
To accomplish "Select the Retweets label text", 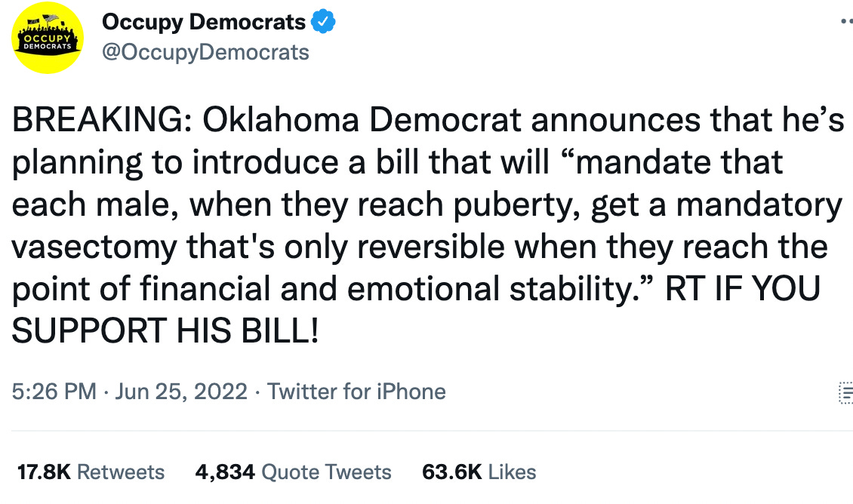I will [x=121, y=472].
